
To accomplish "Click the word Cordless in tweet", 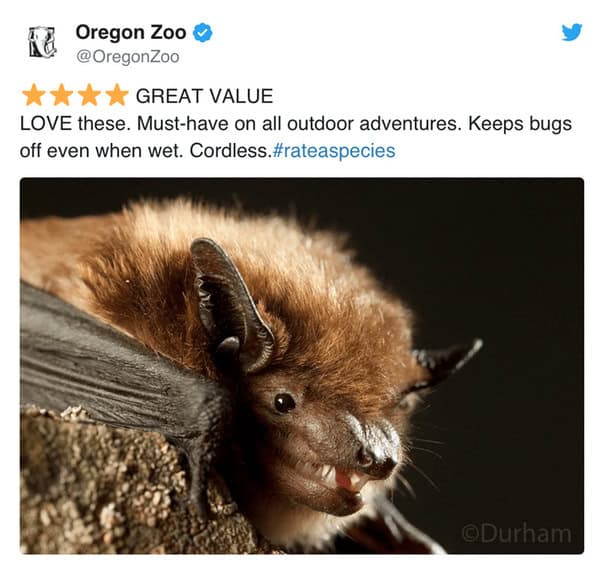I will pyautogui.click(x=230, y=151).
